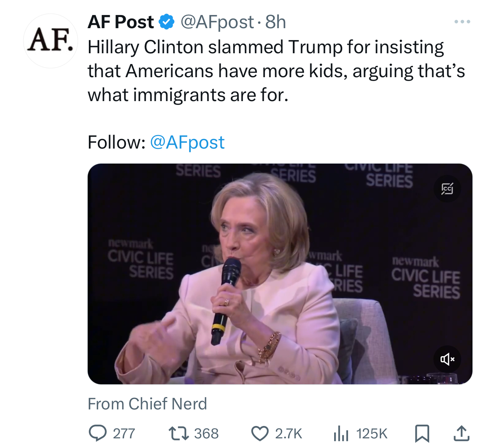Bookmark this AF Post tweet
Image resolution: width=496 pixels, height=448 pixels.
coord(422,433)
